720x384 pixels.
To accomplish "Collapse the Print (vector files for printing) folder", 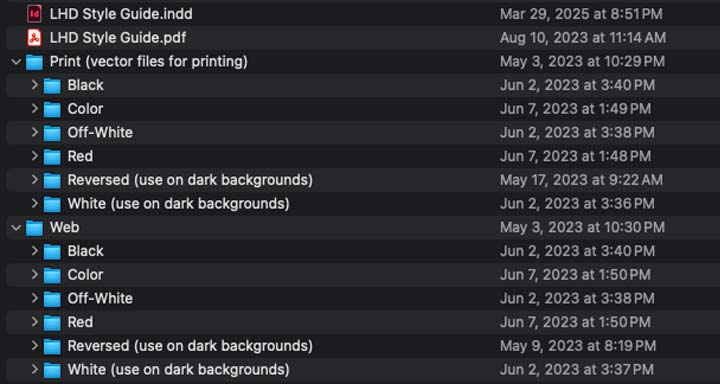I will [x=17, y=62].
